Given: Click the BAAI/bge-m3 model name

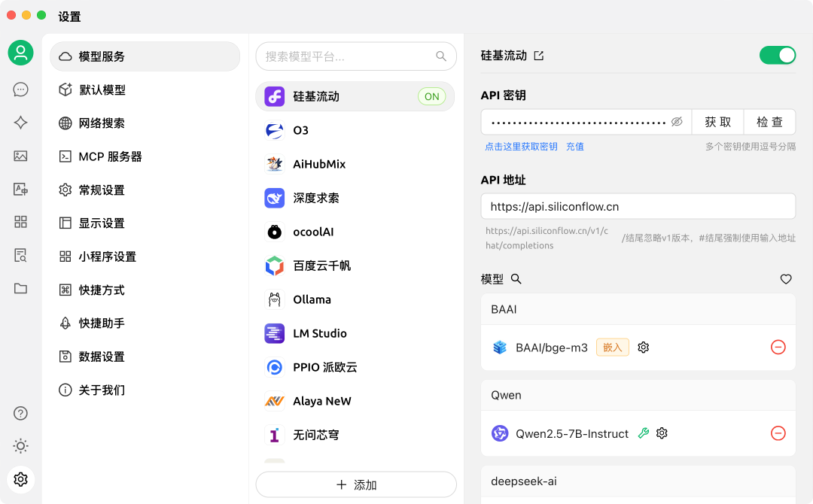Looking at the screenshot, I should click(x=552, y=348).
